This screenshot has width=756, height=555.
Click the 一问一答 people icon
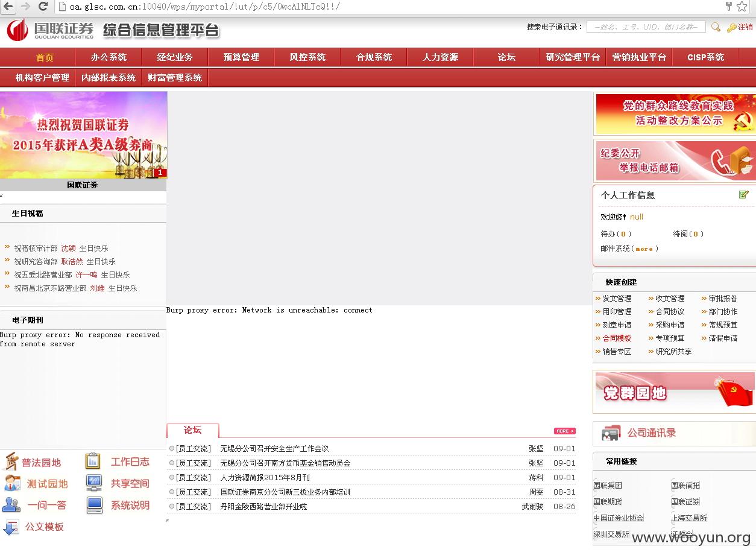[11, 505]
